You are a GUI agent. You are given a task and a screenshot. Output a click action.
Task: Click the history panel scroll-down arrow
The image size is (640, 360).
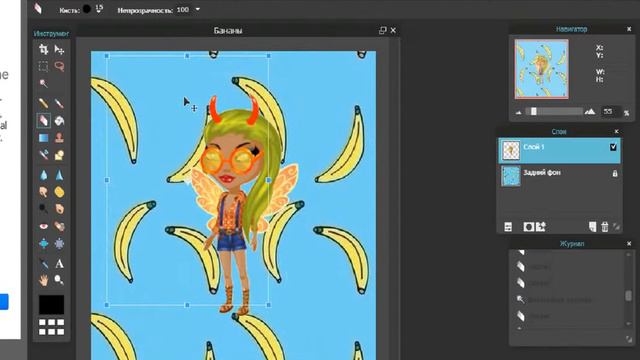(629, 324)
